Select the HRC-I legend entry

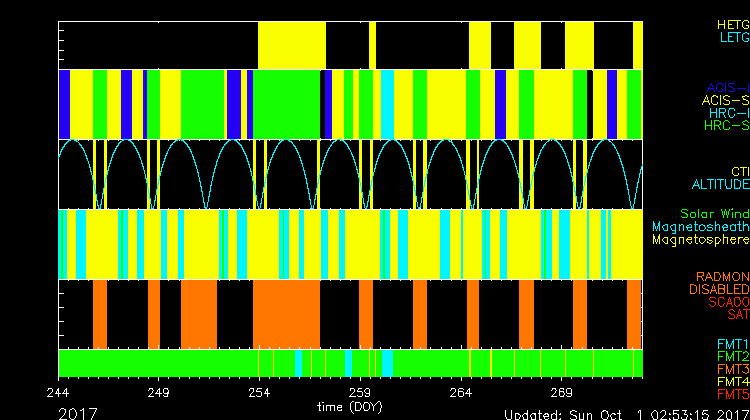(x=728, y=114)
